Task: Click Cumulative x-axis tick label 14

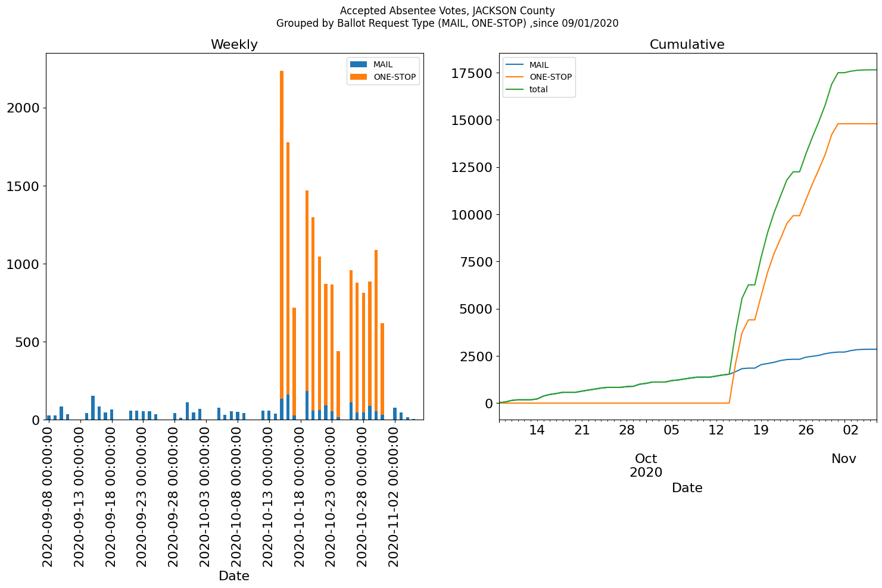Action: click(537, 430)
